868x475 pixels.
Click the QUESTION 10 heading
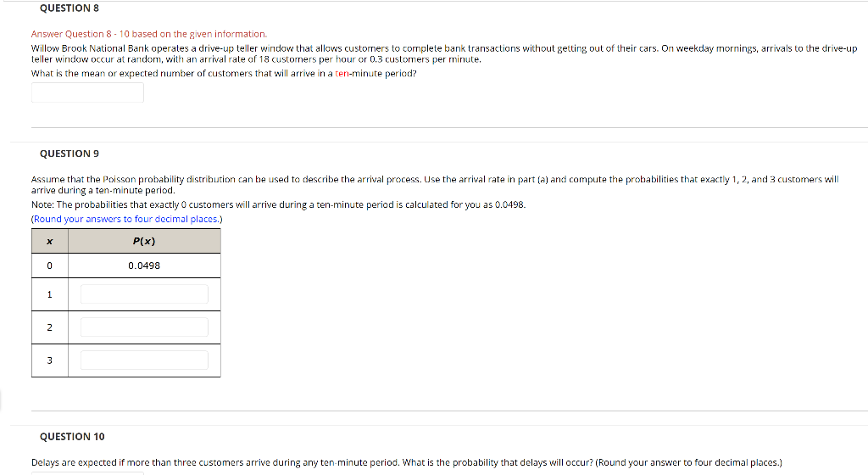pos(72,437)
